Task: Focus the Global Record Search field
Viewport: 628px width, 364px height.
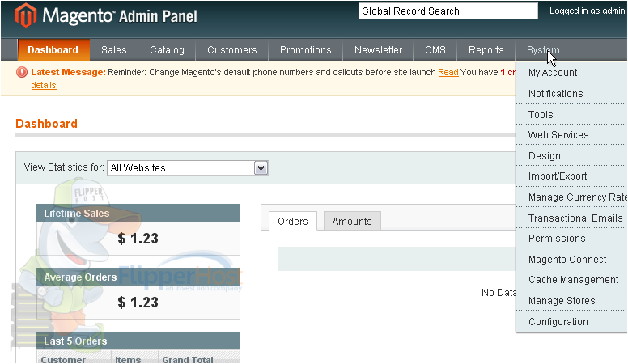Action: (448, 11)
